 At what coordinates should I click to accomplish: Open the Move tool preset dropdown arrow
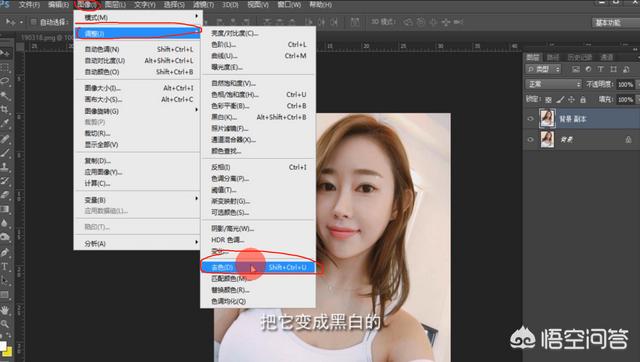21,22
